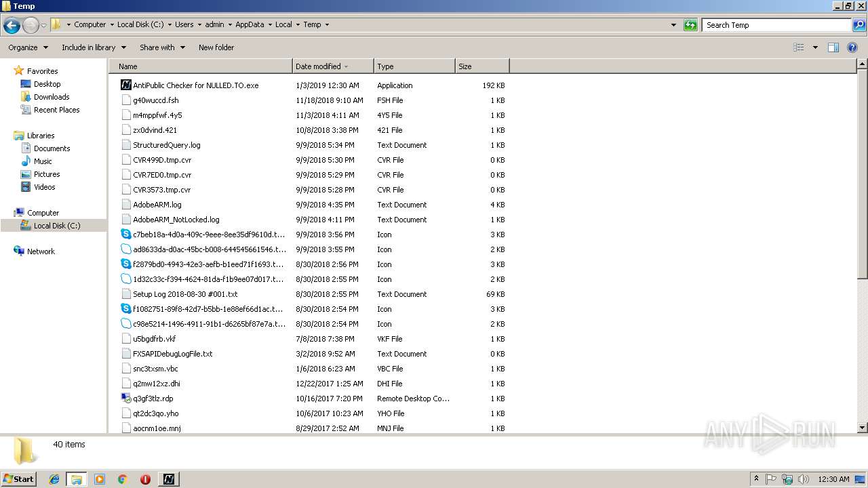Open address bar history dropdown

tap(673, 25)
